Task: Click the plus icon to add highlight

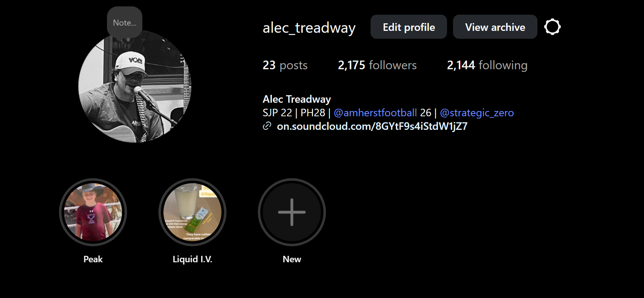Action: 292,212
